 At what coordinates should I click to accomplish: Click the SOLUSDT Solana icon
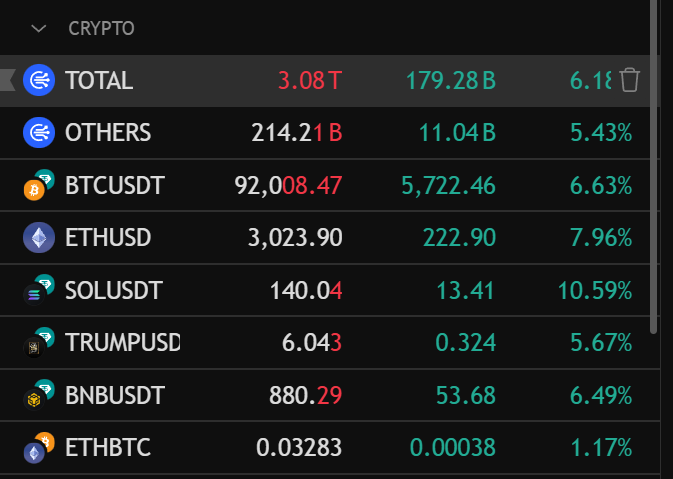(x=38, y=291)
